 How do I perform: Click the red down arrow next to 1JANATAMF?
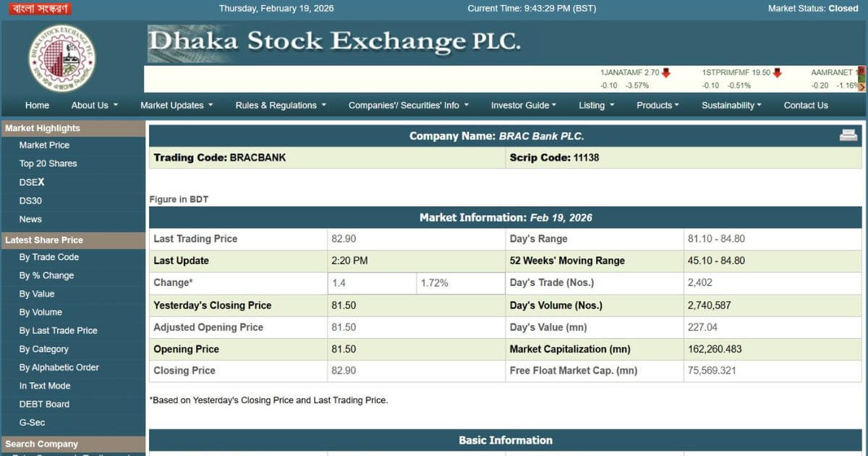666,73
